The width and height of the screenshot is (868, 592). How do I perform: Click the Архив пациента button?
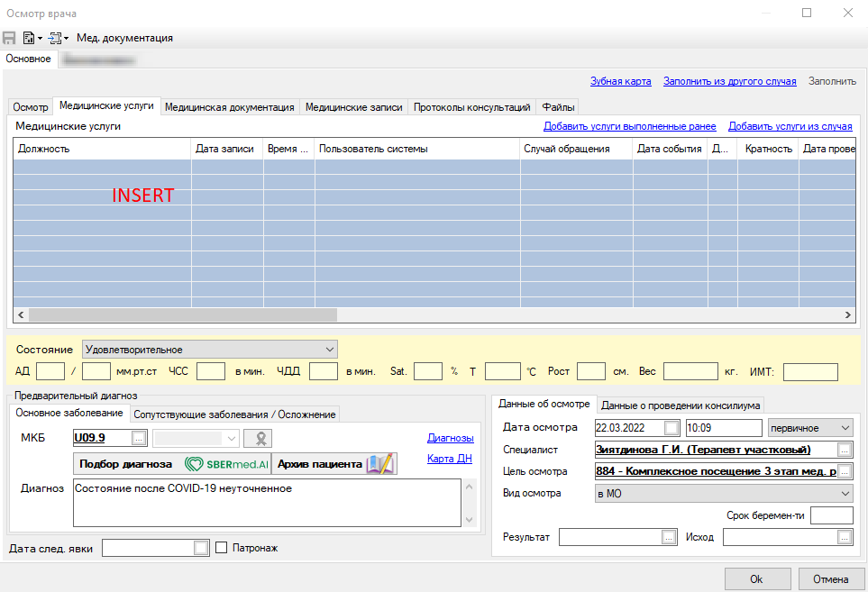[x=334, y=464]
